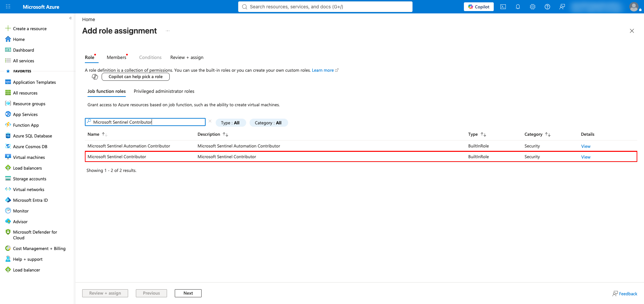644x304 pixels.
Task: Open the Azure portal menu grid icon
Action: pos(8,7)
